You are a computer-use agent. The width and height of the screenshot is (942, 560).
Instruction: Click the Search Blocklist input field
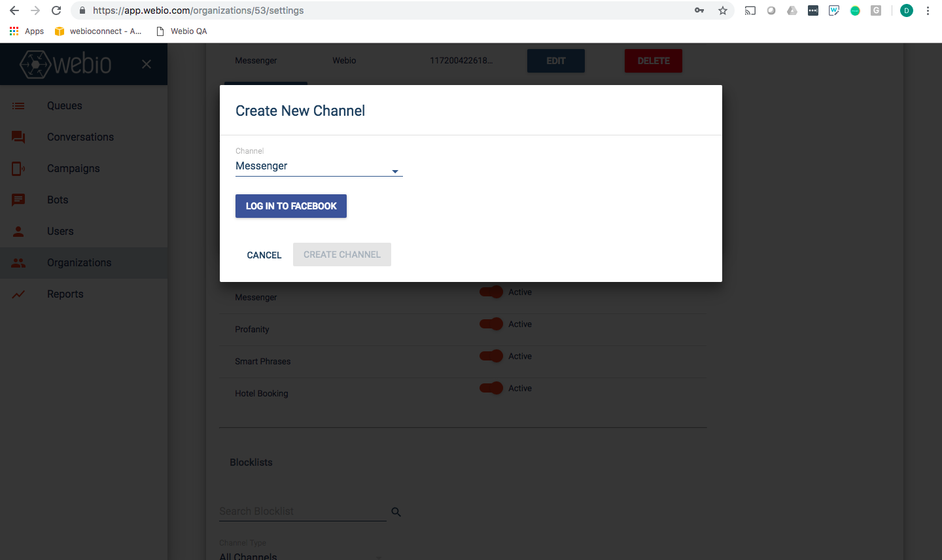[302, 512]
